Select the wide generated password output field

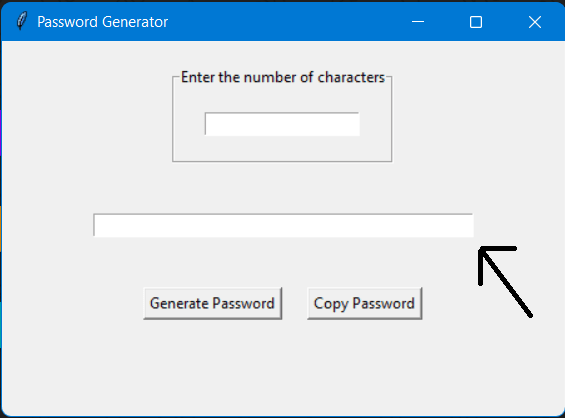tap(283, 225)
